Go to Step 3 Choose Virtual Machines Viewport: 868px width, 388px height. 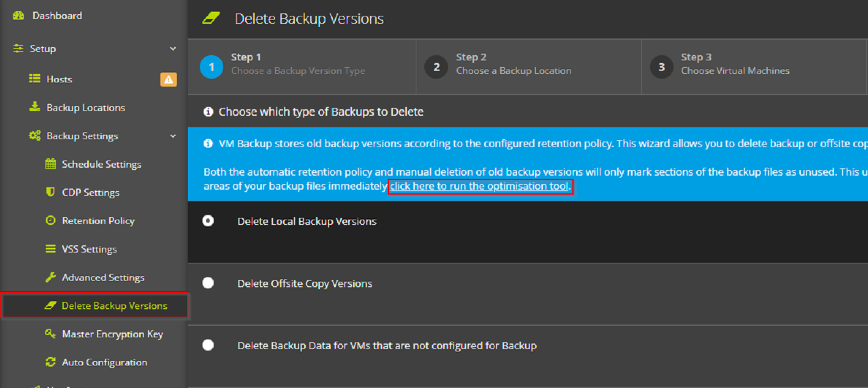pyautogui.click(x=735, y=65)
